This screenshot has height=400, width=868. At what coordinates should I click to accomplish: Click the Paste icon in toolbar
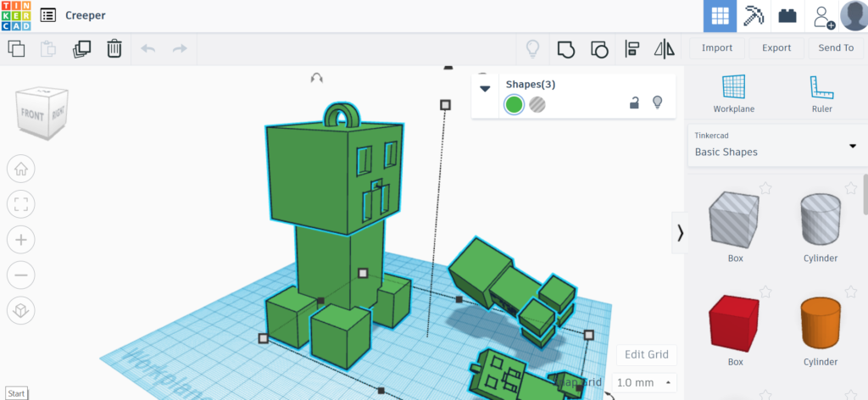coord(48,48)
